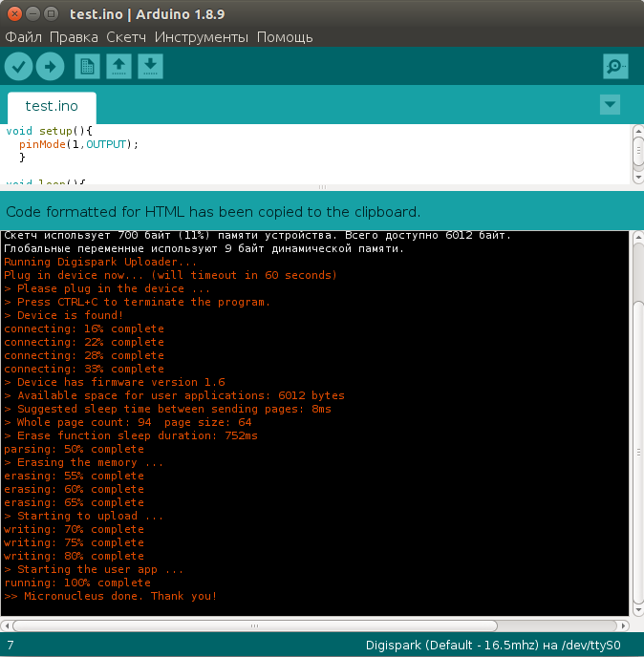Open the Скетч menu

point(126,37)
